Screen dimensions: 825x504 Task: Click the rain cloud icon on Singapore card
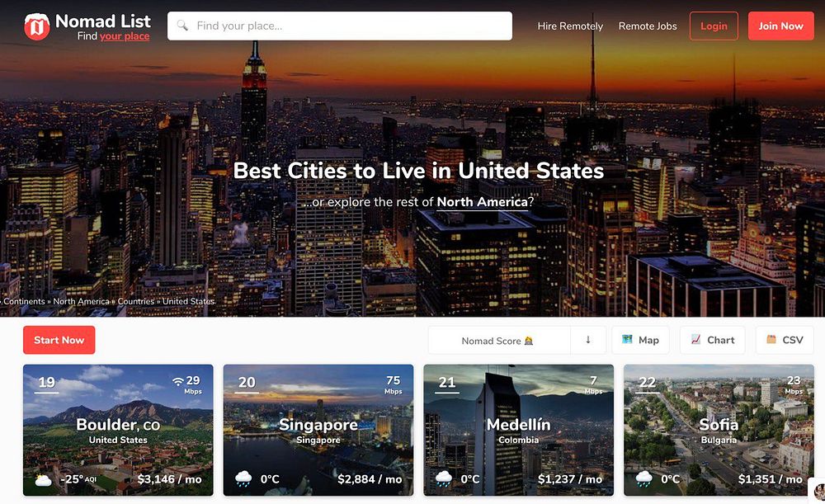[243, 478]
